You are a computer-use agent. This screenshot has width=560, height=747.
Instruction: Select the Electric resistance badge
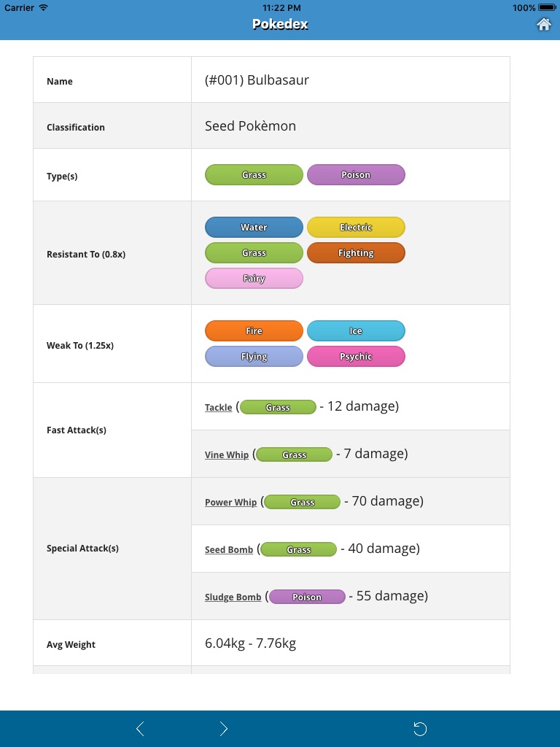tap(356, 228)
